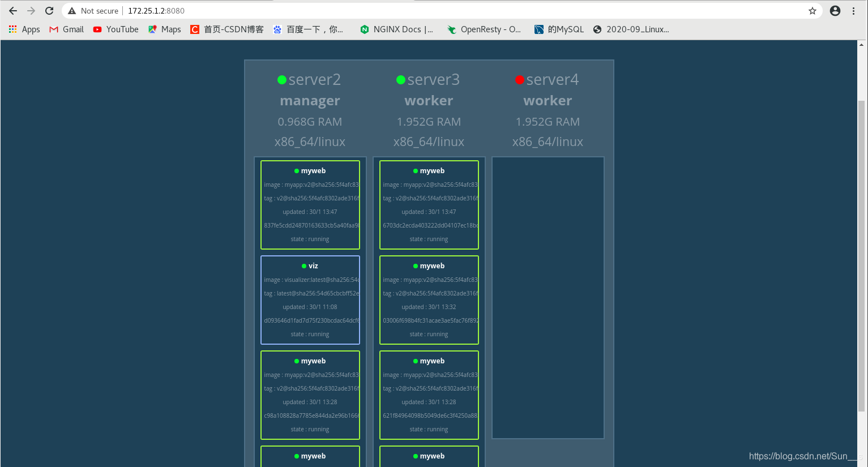Image resolution: width=868 pixels, height=467 pixels.
Task: Click the image visualizer:latest line
Action: [x=311, y=280]
